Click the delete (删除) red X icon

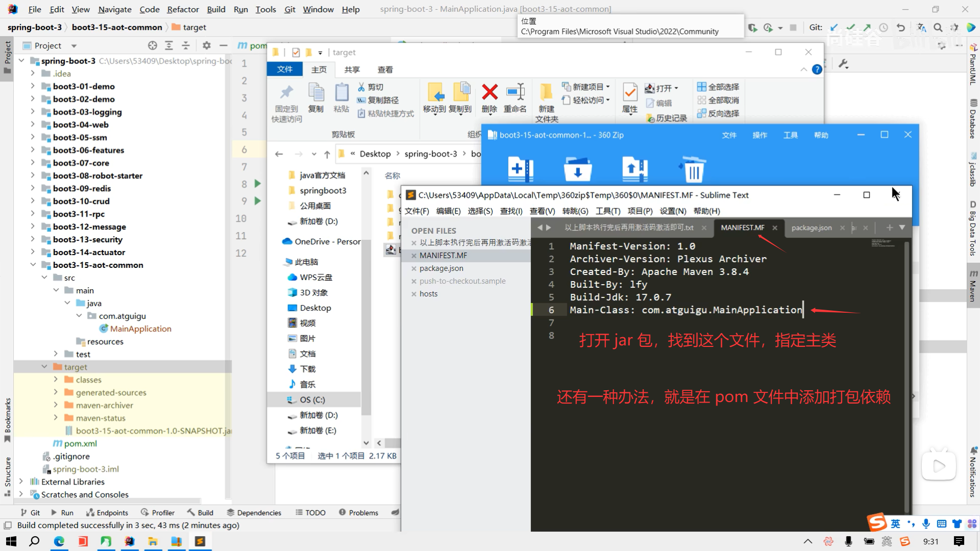[489, 93]
